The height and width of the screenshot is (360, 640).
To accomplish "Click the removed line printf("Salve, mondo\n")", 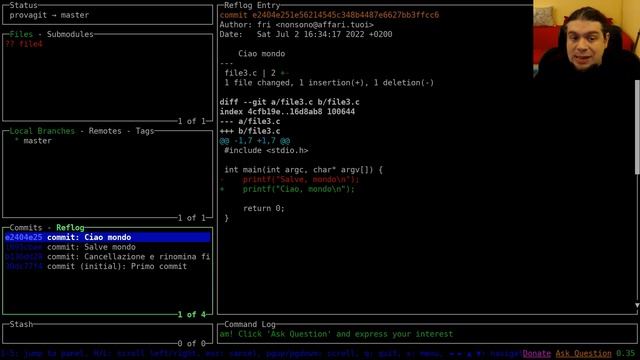I will (290, 180).
